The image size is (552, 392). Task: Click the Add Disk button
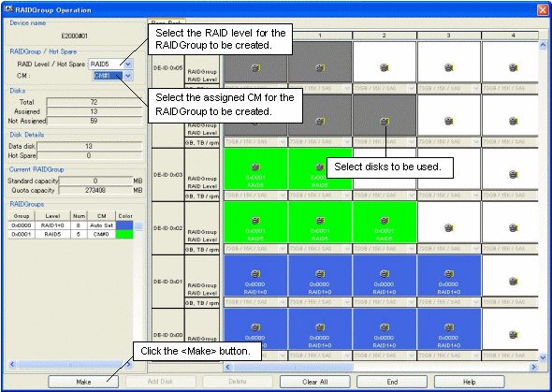pos(160,382)
